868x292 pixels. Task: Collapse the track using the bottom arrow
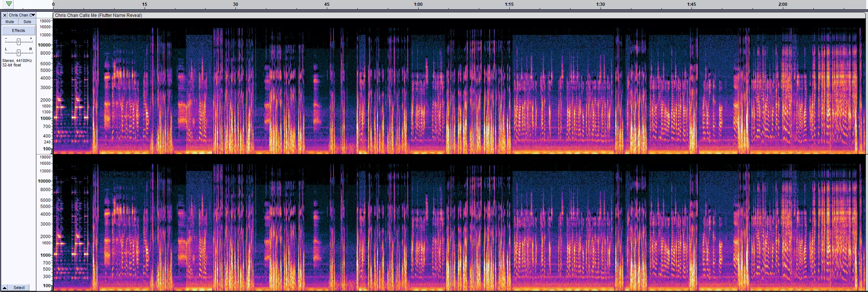click(5, 288)
